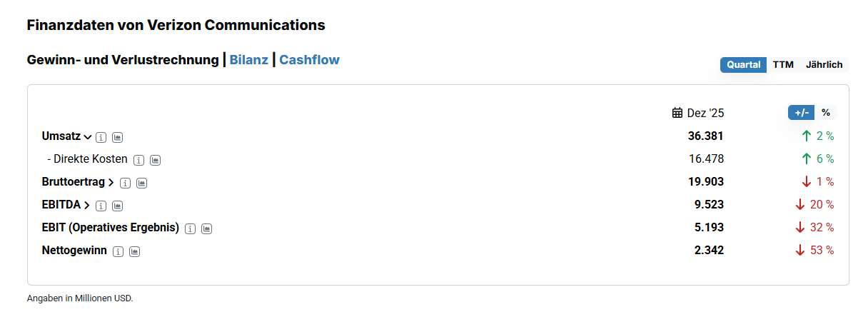Open the Cashflow tab
Screen dimensions: 868x317
tap(309, 60)
